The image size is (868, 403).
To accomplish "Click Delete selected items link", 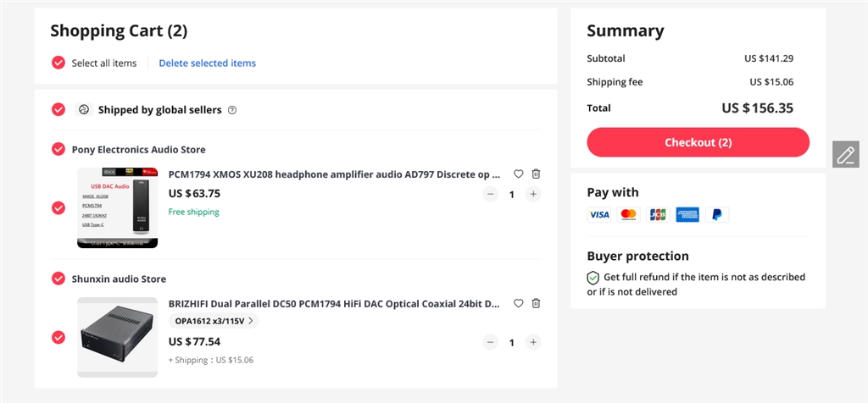I will click(x=207, y=63).
